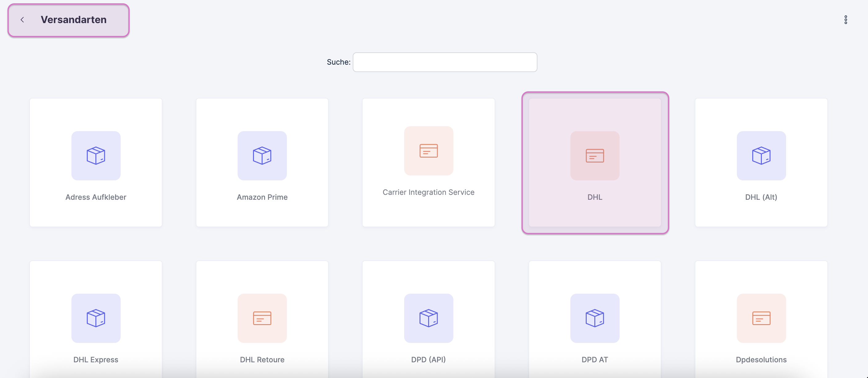Focus the Suche search field
Screen dimensions: 868x378
(445, 62)
